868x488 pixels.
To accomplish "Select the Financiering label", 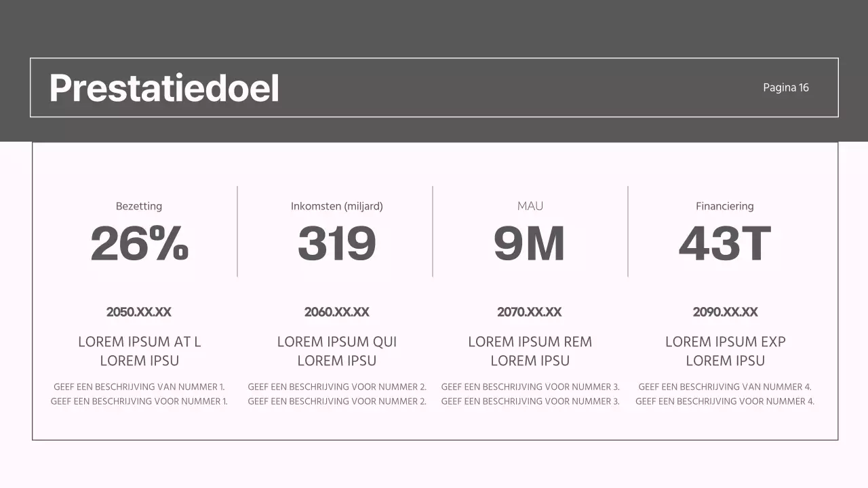I will pos(724,206).
